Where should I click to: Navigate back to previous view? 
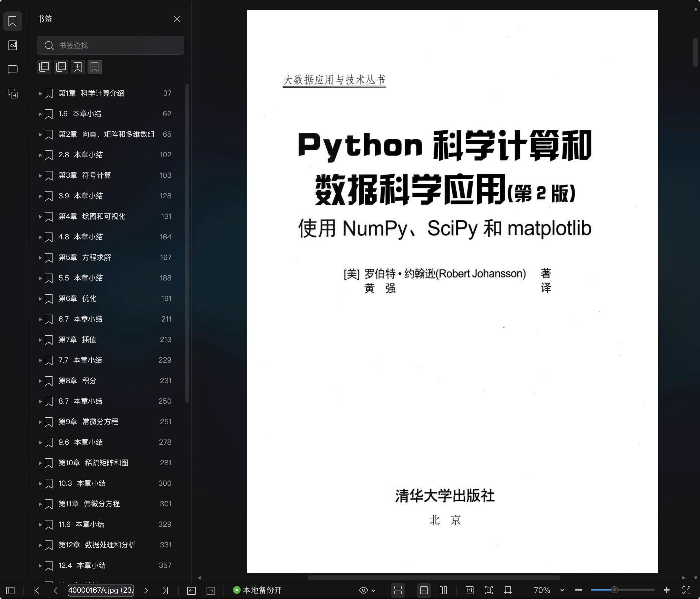pos(191,591)
